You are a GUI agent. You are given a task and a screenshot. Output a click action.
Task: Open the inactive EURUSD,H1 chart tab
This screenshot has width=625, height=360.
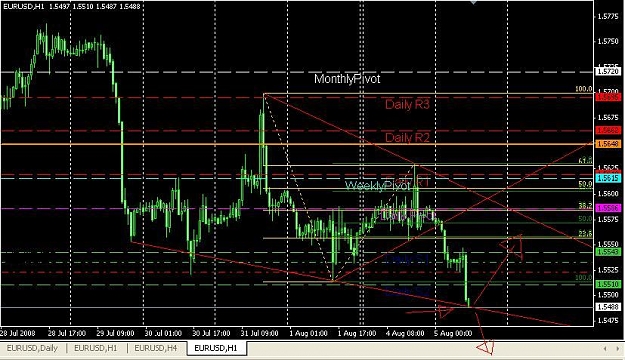96,348
